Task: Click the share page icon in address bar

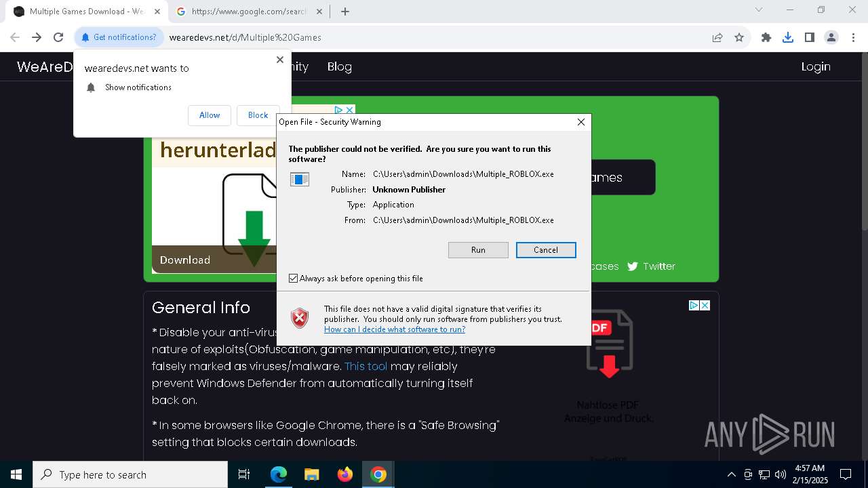Action: tap(717, 37)
